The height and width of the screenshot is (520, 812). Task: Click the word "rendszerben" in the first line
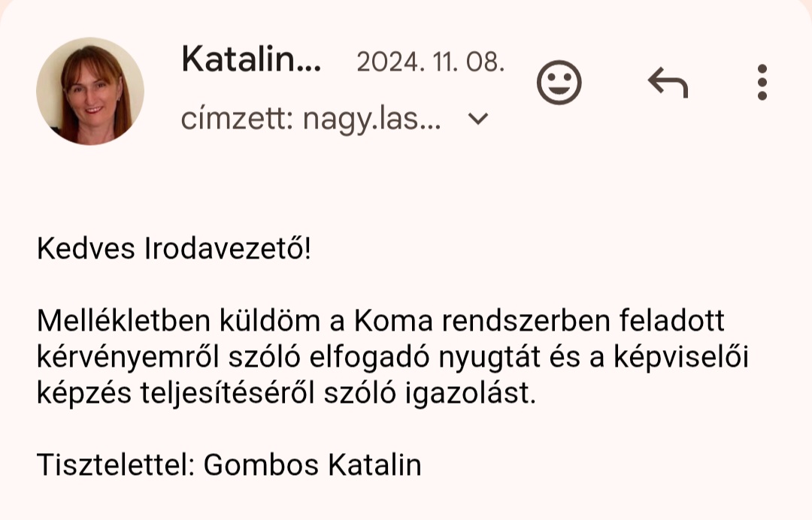tap(526, 321)
